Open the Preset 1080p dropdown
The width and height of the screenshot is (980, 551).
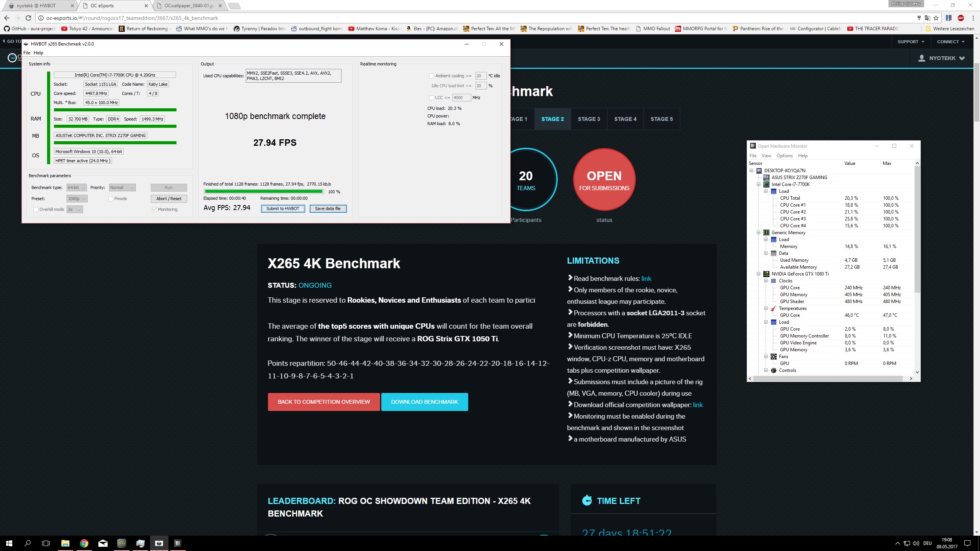(77, 199)
